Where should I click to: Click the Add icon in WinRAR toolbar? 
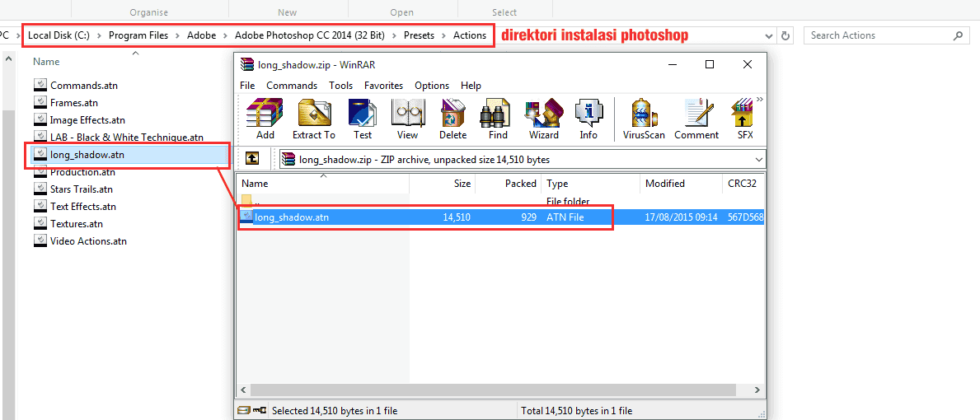point(265,119)
